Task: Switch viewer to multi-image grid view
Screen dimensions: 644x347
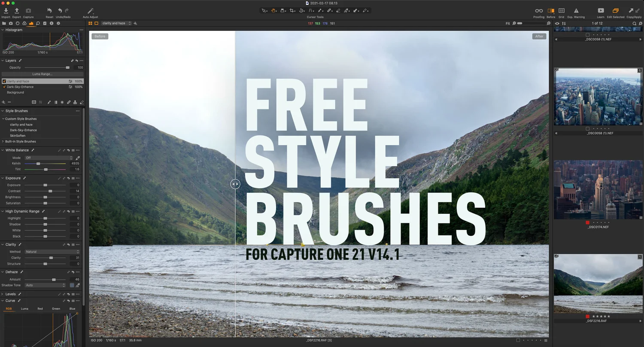Action: pyautogui.click(x=91, y=23)
